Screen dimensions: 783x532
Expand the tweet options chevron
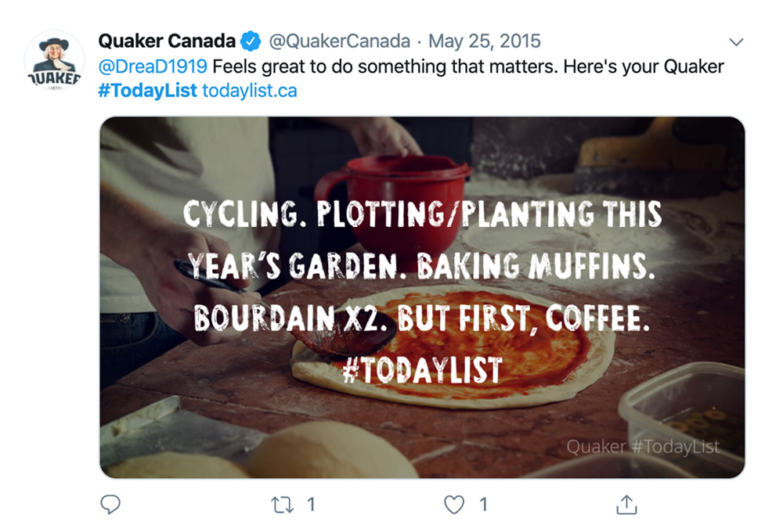[736, 41]
